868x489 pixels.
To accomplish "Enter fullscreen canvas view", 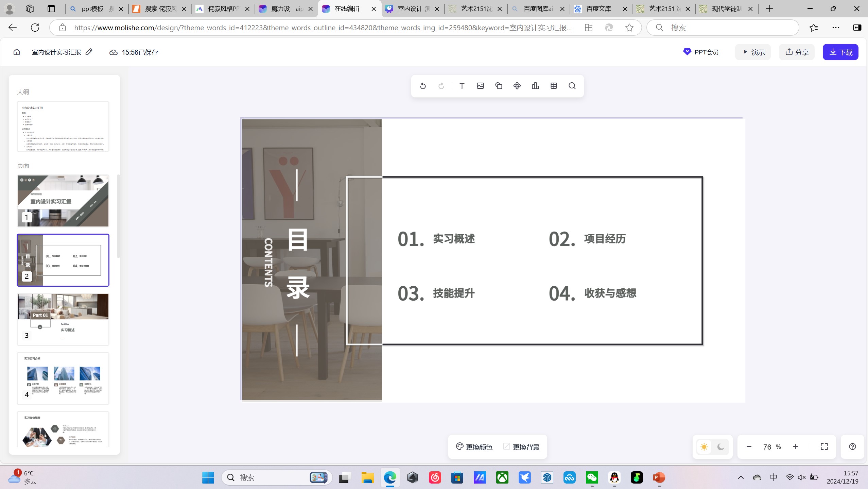I will (x=824, y=446).
